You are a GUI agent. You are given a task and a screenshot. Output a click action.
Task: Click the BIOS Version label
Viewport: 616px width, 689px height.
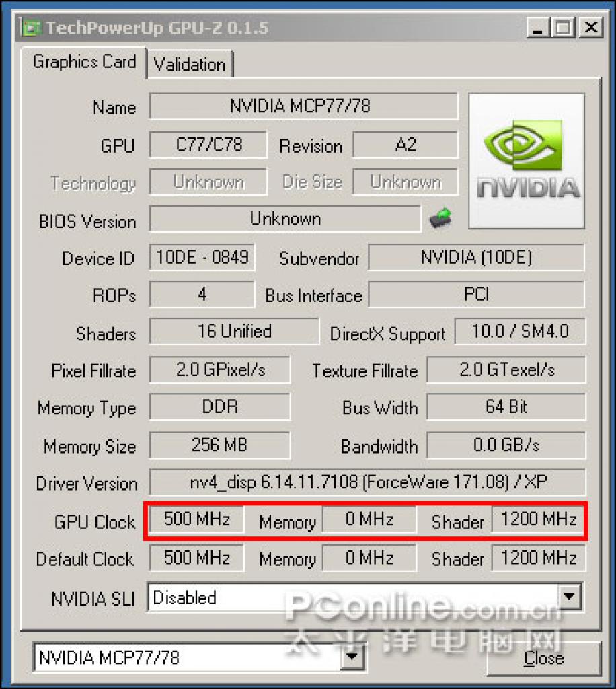87,221
